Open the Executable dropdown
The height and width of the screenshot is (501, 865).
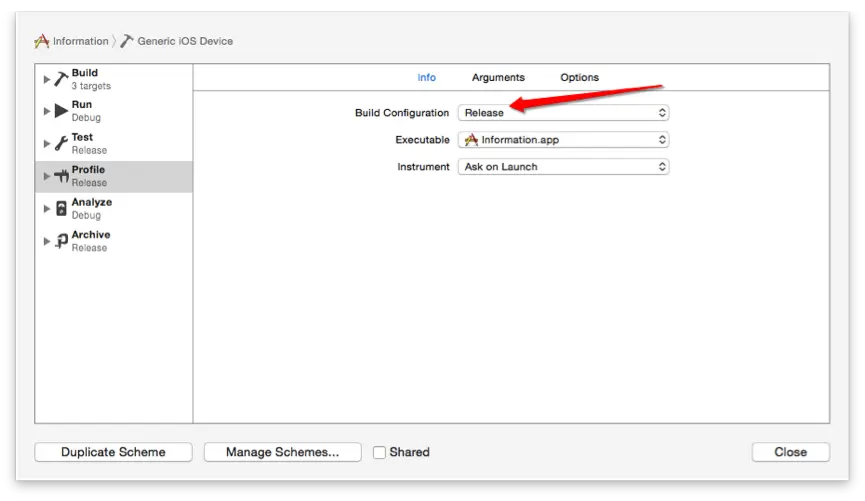tap(563, 140)
